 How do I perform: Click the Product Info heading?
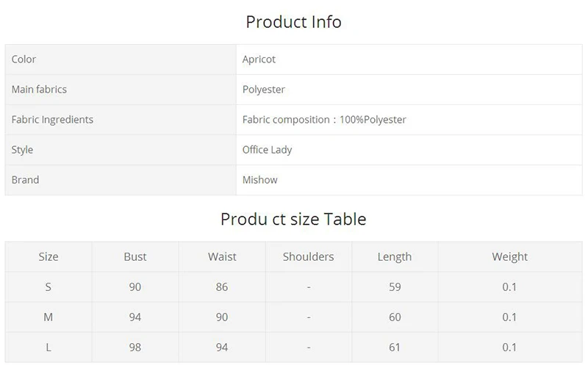point(293,22)
